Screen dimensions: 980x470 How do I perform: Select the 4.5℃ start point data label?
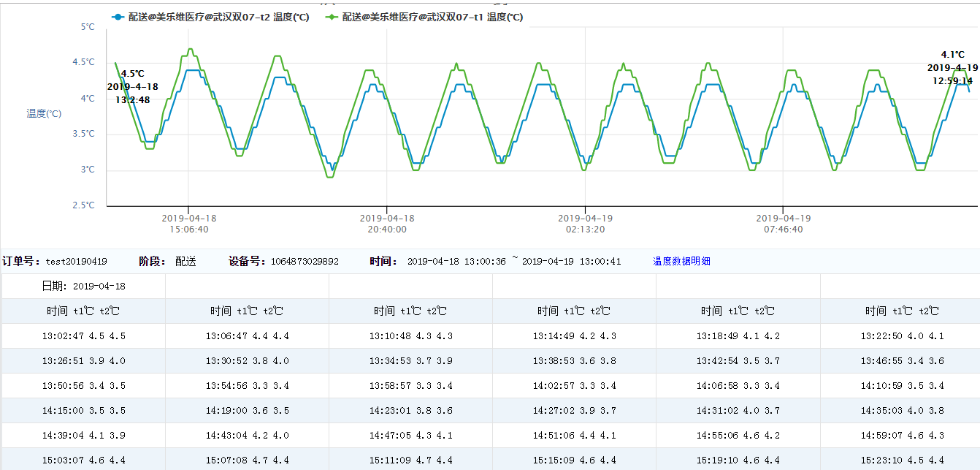(132, 86)
